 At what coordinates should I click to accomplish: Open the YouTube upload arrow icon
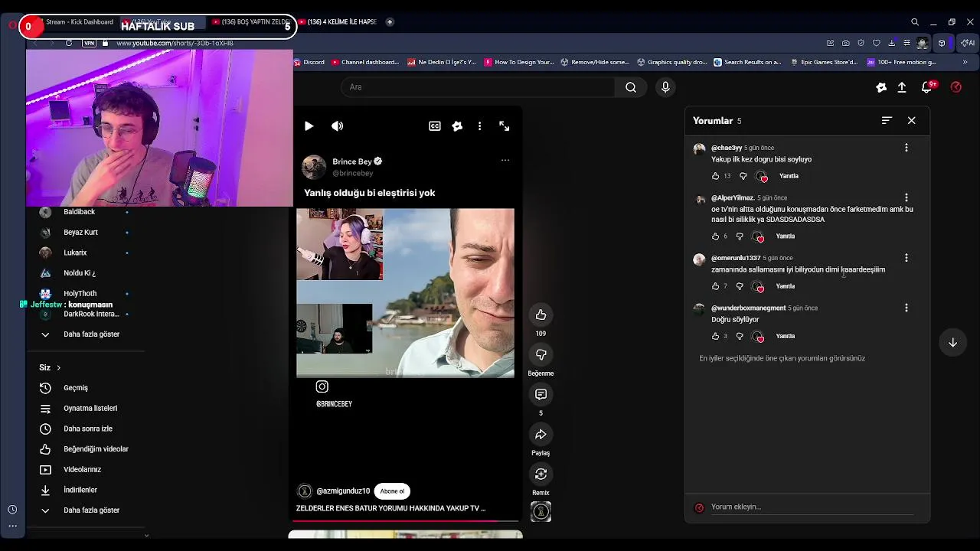pos(902,87)
